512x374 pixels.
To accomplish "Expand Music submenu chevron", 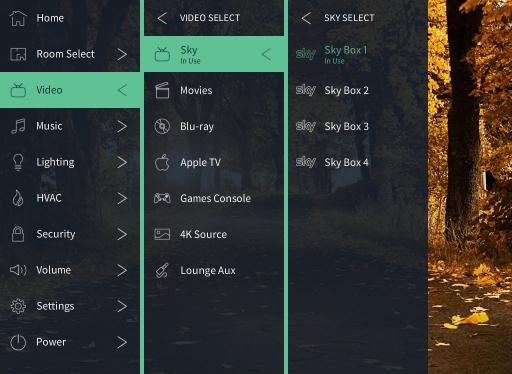I will 122,126.
